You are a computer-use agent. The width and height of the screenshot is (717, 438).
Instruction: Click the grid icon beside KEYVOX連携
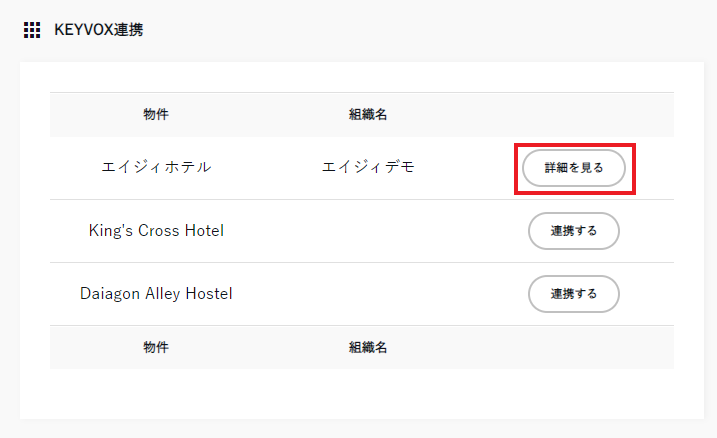tap(32, 30)
